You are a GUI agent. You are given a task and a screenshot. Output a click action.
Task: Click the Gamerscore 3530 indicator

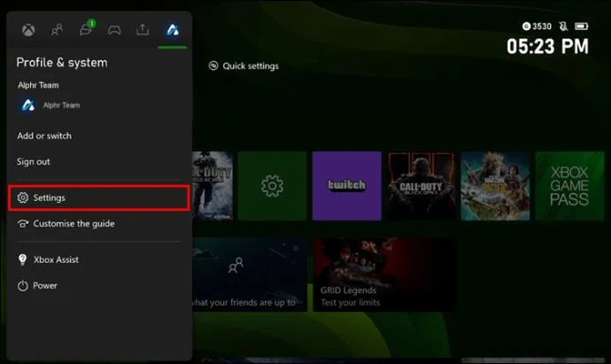tap(537, 26)
